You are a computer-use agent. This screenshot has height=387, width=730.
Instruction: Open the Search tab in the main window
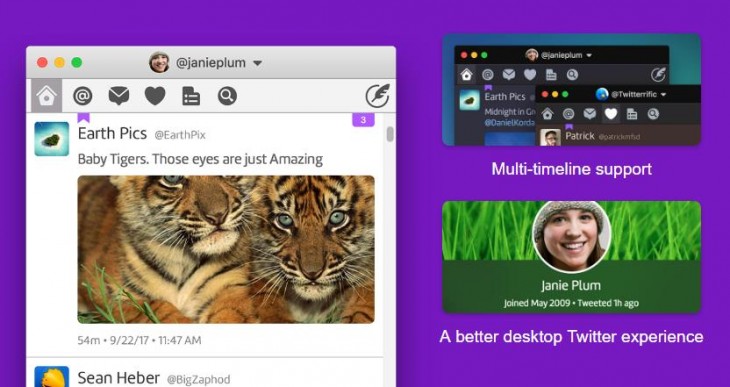227,96
